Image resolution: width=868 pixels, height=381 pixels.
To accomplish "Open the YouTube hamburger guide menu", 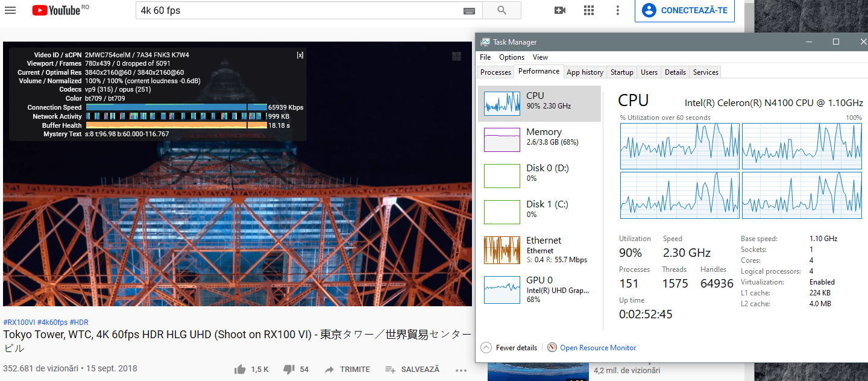I will (x=10, y=10).
